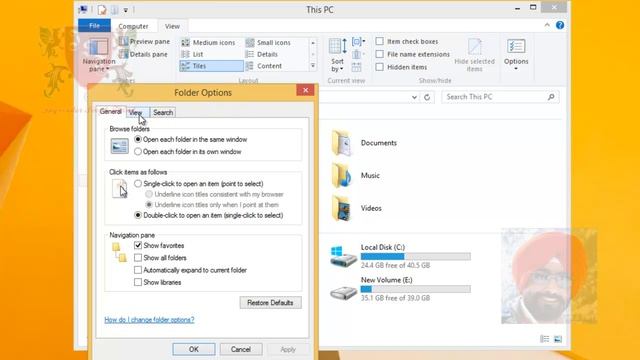Expand the Quick Access Toolbar customize dropdown
640x360 pixels.
(x=126, y=10)
